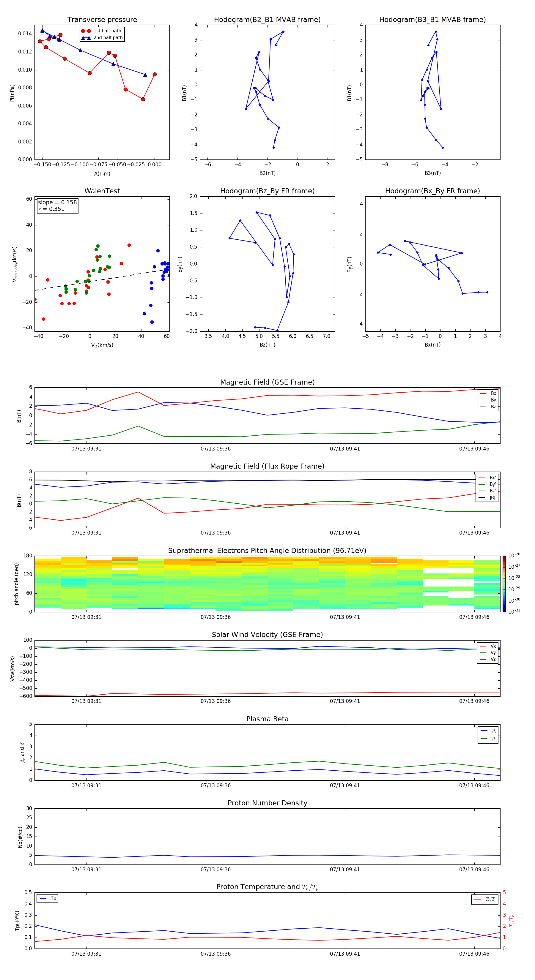Click the 'Hodogram(Bx_By FR frame)' title
Image resolution: width=535 pixels, height=980 pixels.
coord(432,191)
